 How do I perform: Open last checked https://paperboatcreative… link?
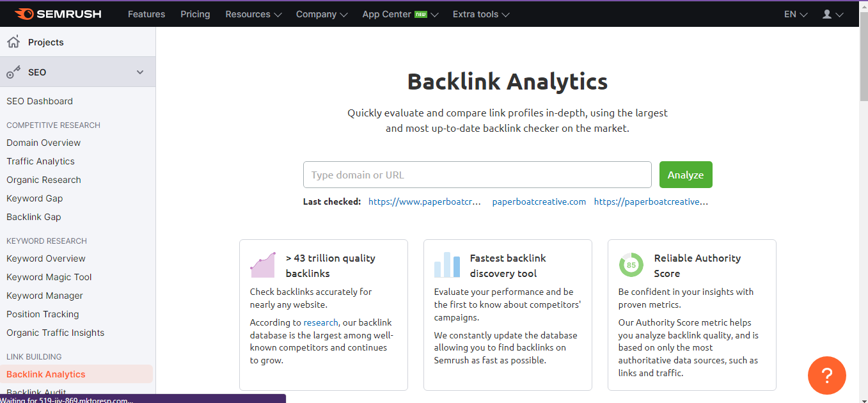651,201
